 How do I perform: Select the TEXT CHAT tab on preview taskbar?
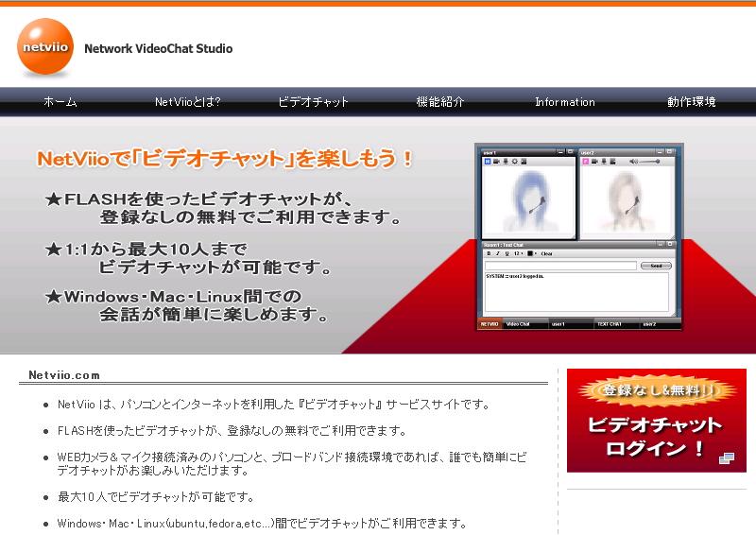(617, 324)
